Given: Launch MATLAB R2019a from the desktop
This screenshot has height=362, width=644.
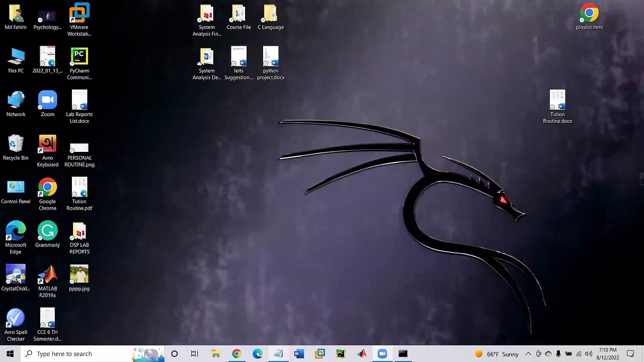Looking at the screenshot, I should click(47, 282).
